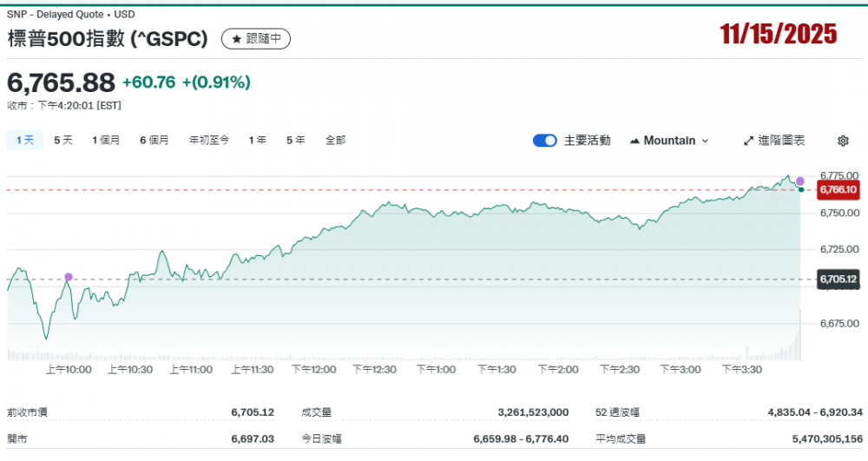Select the 5年 time range

(296, 140)
